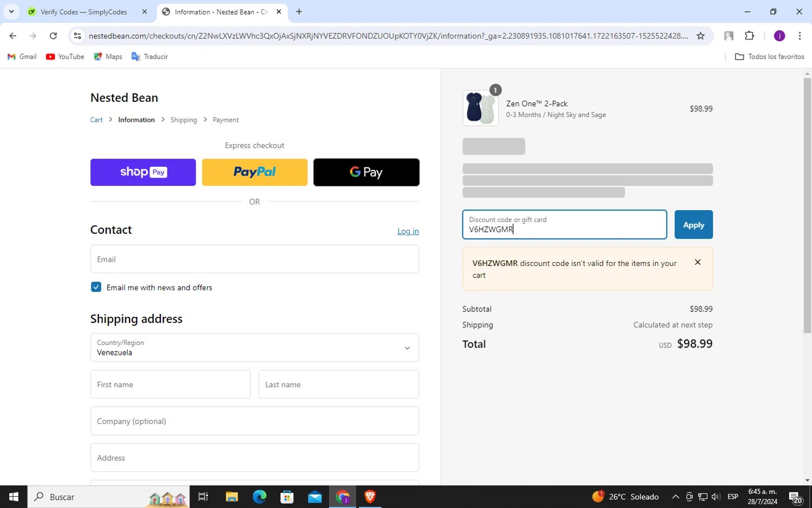The image size is (812, 508).
Task: Expand the Country/Region dropdown
Action: click(x=254, y=347)
